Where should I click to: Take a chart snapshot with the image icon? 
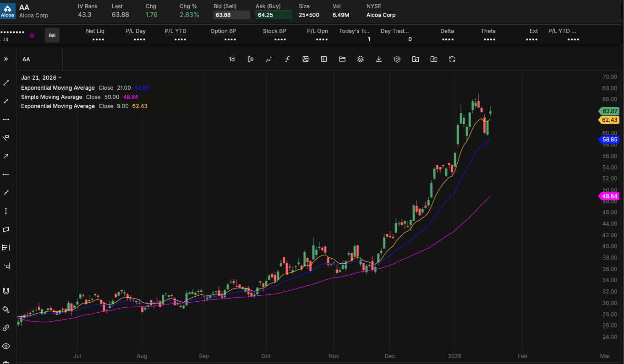pyautogui.click(x=306, y=59)
